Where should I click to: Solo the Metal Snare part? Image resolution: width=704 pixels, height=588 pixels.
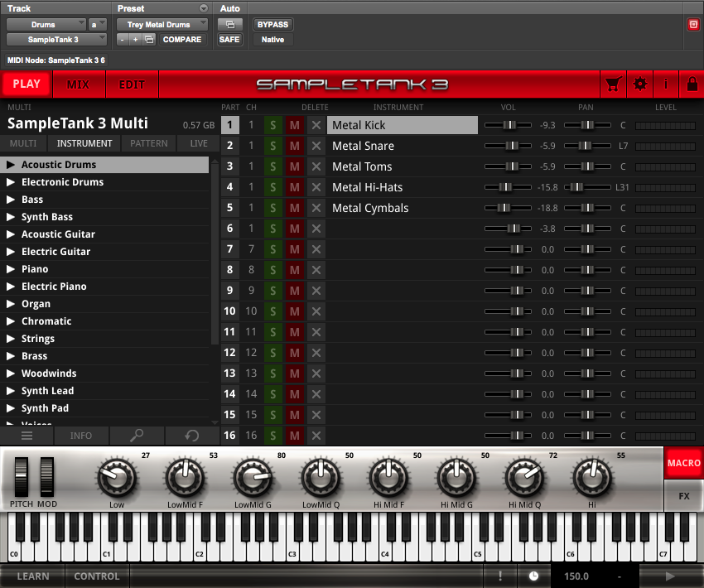click(273, 146)
